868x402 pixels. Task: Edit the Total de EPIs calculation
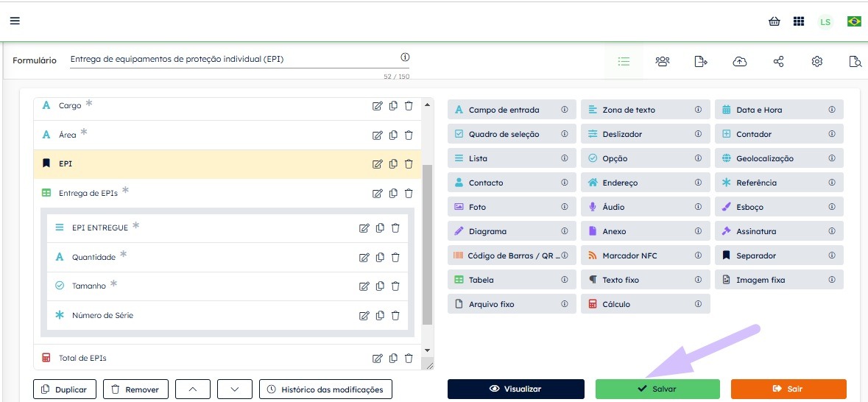377,359
